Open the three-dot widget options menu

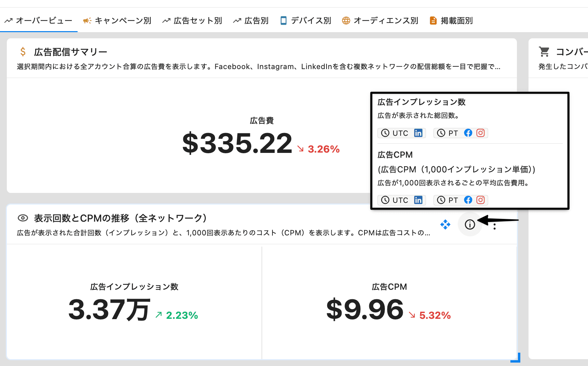pyautogui.click(x=494, y=226)
